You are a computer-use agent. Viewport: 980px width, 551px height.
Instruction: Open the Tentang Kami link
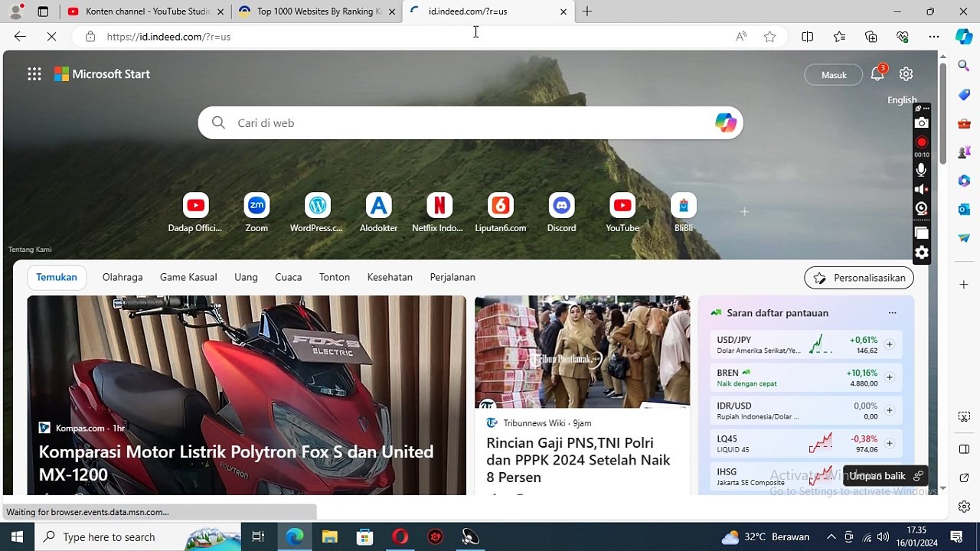coord(30,249)
